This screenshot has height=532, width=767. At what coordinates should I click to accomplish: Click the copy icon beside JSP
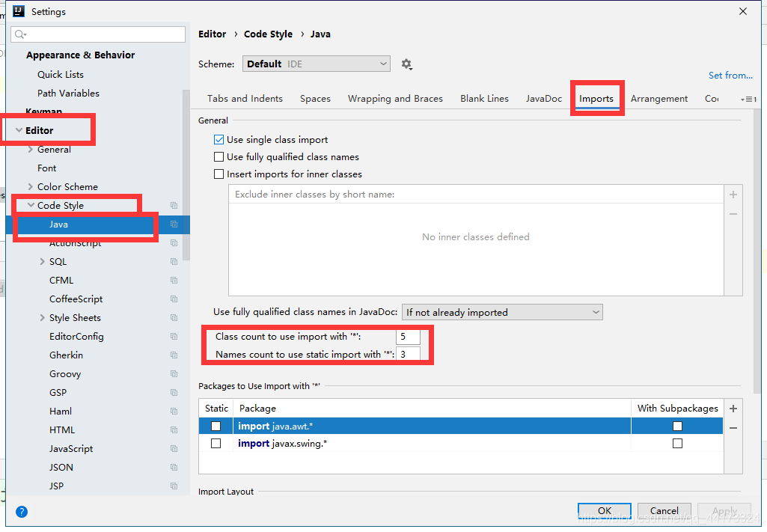[174, 486]
